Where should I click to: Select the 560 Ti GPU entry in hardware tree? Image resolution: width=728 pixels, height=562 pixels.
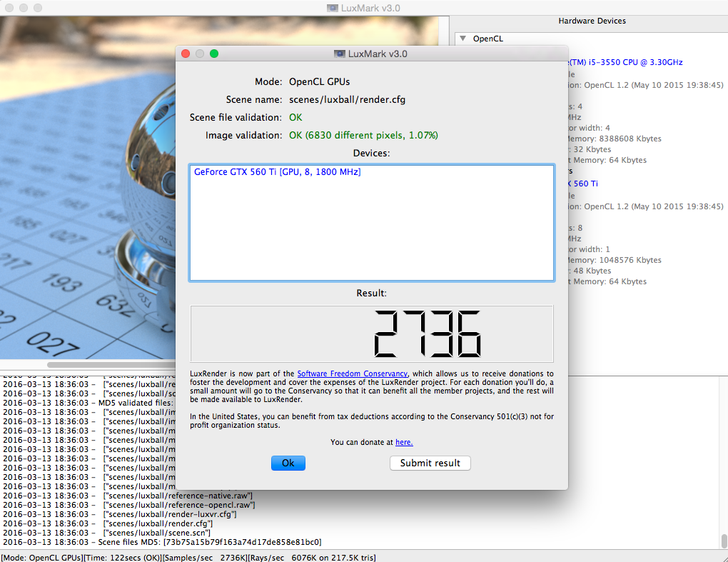pyautogui.click(x=582, y=184)
